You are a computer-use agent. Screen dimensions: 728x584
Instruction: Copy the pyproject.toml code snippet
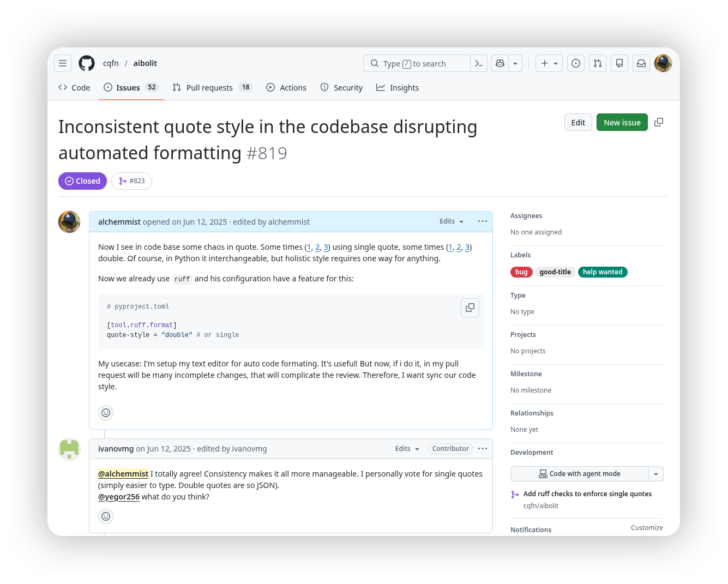pos(470,308)
